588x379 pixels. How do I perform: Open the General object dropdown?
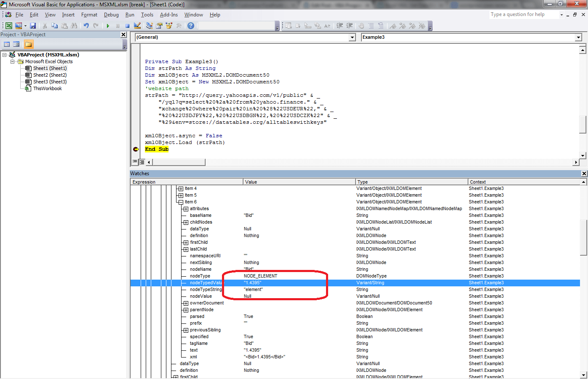coord(352,37)
